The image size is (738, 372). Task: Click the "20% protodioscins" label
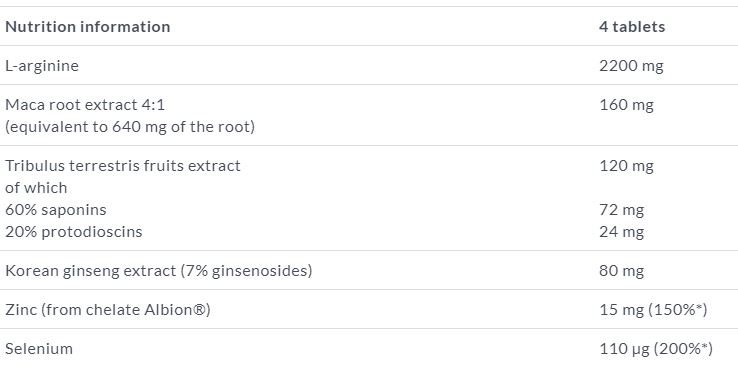pos(73,232)
